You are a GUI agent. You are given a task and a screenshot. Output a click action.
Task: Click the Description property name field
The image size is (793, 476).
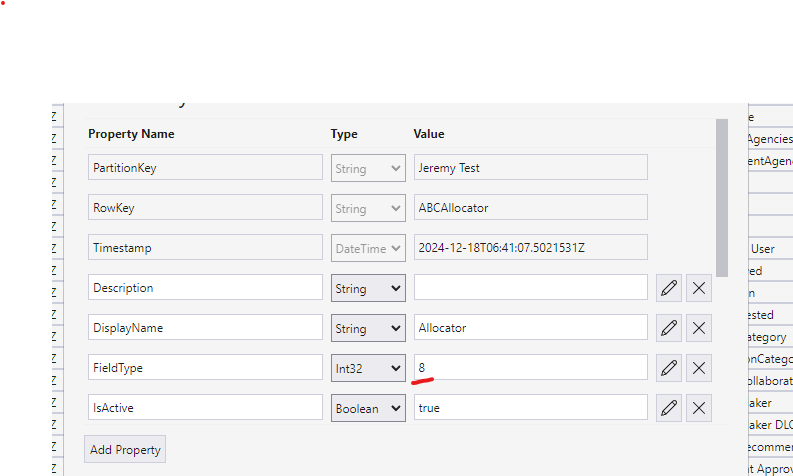205,288
